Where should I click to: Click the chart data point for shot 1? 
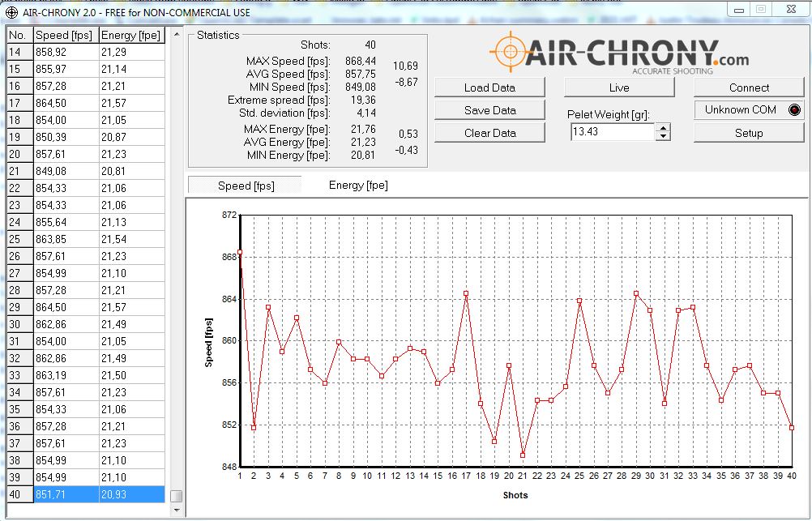[240, 252]
